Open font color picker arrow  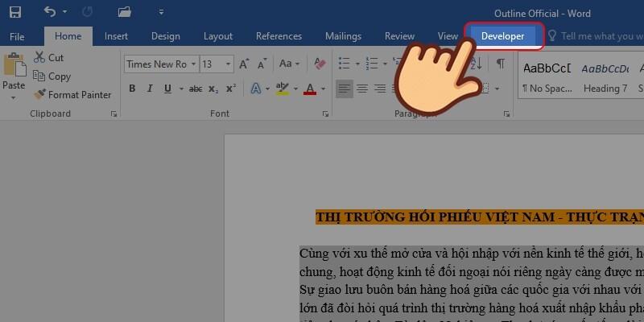[x=324, y=89]
